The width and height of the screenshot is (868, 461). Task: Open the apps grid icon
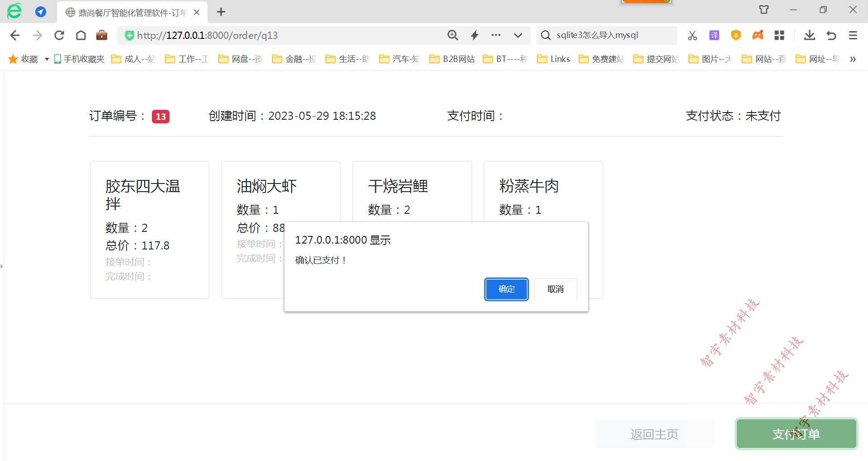[779, 35]
